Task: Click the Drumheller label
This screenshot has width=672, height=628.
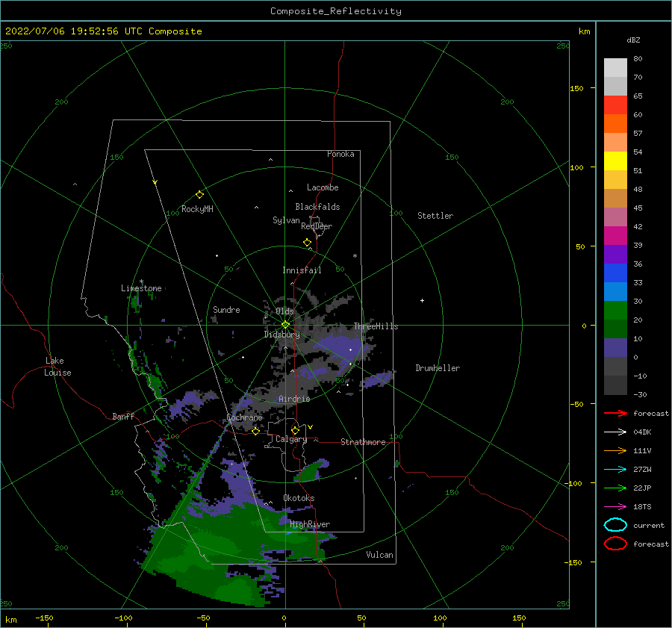Action: (x=438, y=368)
